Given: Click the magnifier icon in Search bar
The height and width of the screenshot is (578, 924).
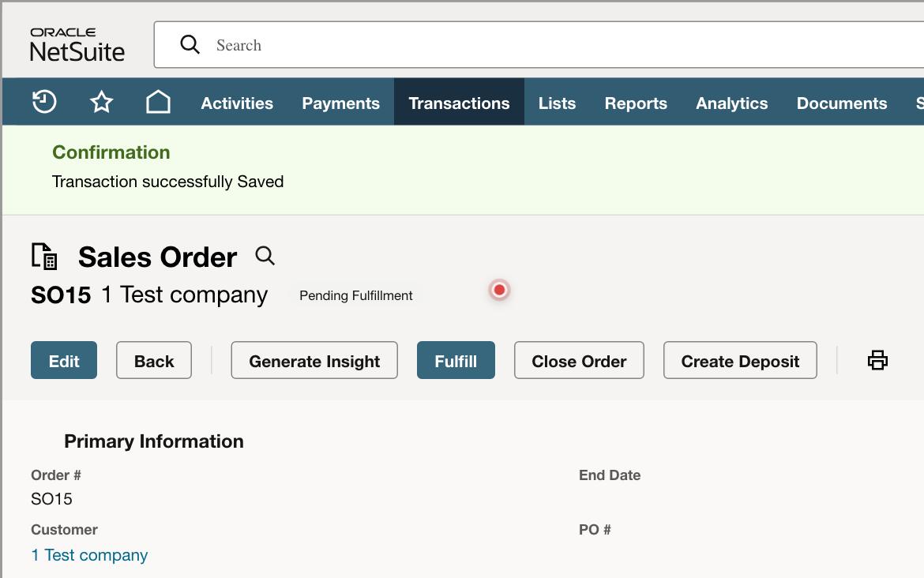Looking at the screenshot, I should point(190,44).
